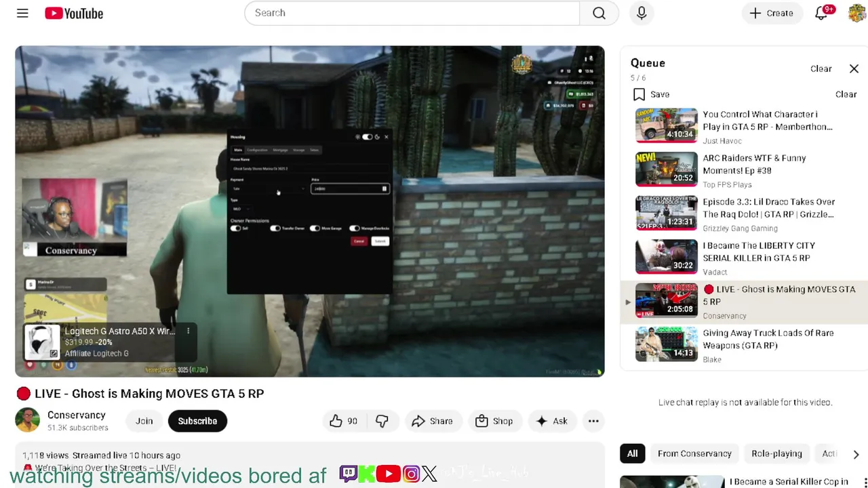Select Role-playing filter chip

776,453
